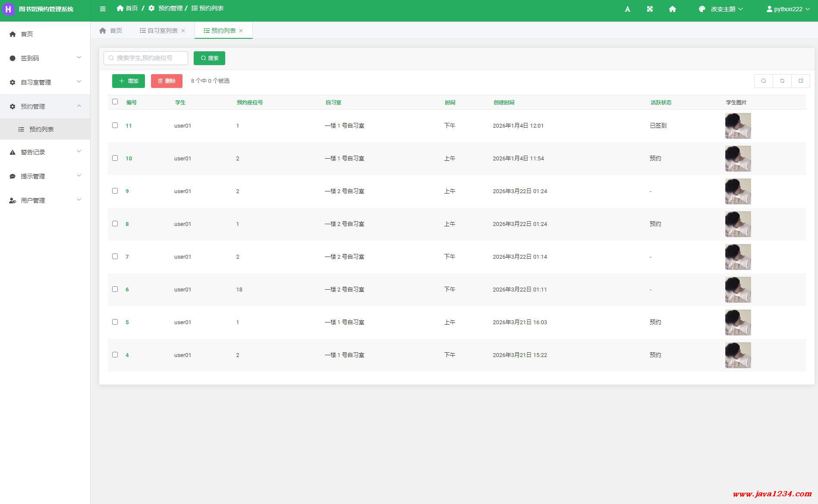Image resolution: width=818 pixels, height=504 pixels.
Task: Click the home icon in top-right header
Action: coord(672,9)
